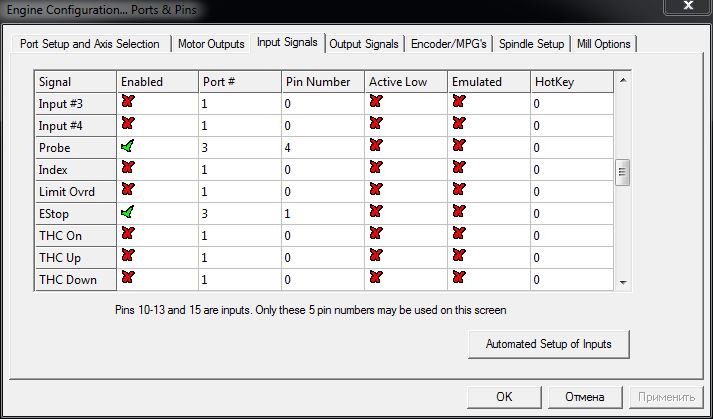Toggle Emulated setting for Input #4
The image size is (713, 419).
459,124
